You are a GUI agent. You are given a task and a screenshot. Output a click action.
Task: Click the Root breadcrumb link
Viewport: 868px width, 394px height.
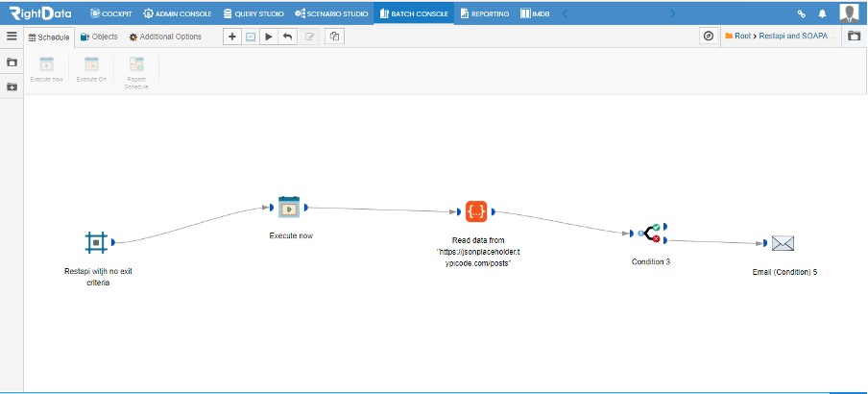743,36
